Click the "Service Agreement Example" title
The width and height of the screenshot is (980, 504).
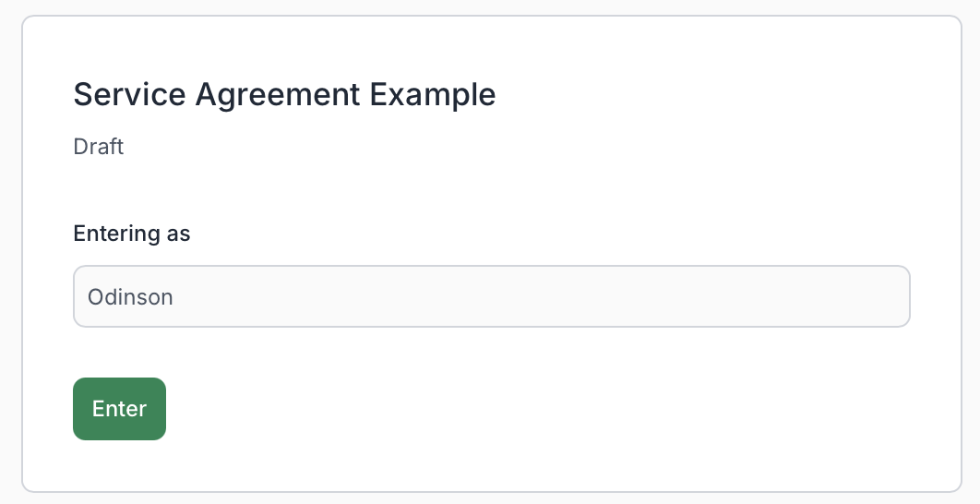284,94
